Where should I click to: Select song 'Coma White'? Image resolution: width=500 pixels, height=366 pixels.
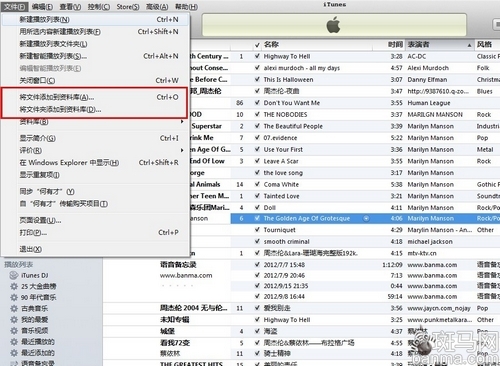pos(281,184)
